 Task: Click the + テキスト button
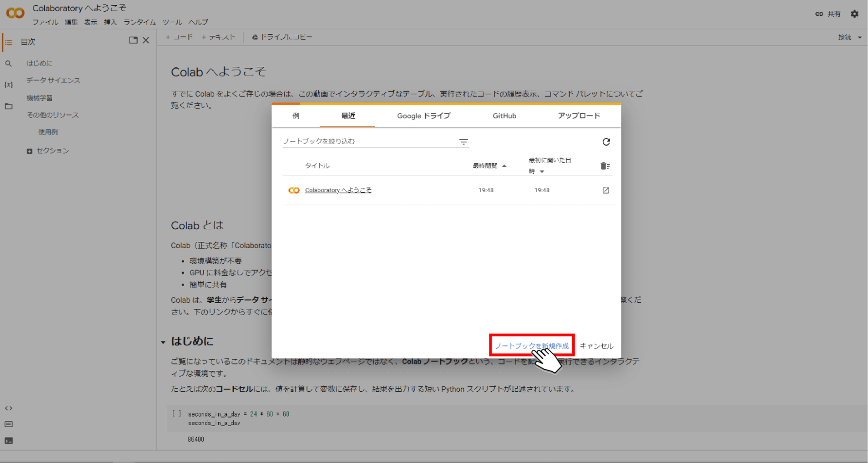[x=218, y=37]
